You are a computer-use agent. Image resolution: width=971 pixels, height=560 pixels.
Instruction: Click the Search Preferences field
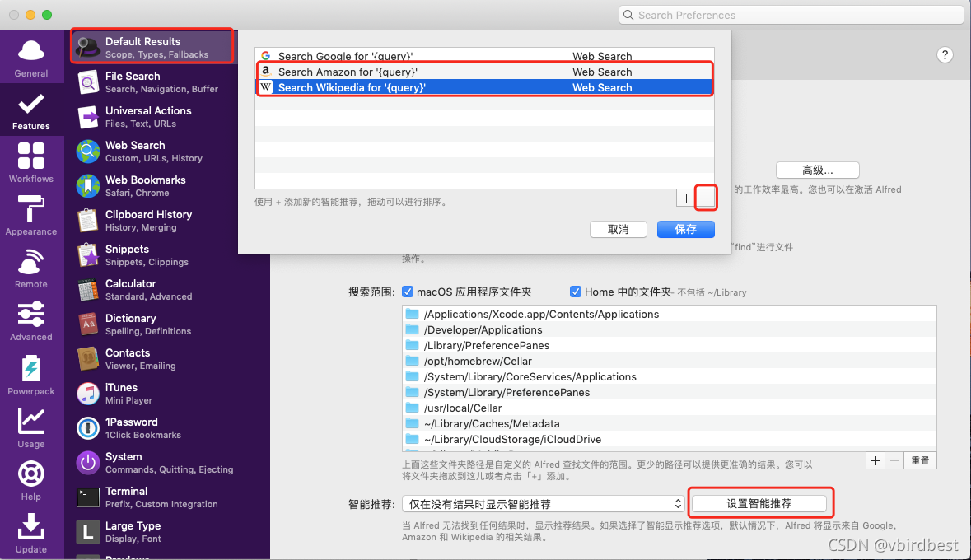point(791,15)
